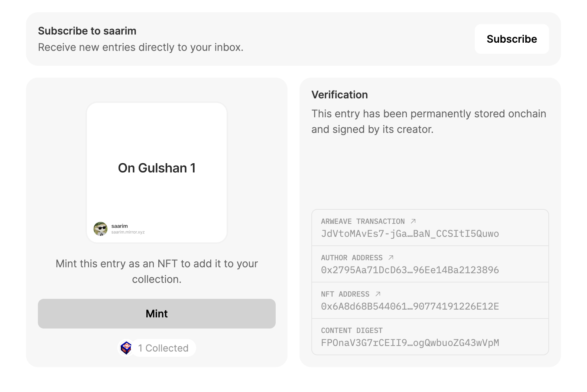Click the Arweave transaction hash JdVtoMAvEs7

410,233
